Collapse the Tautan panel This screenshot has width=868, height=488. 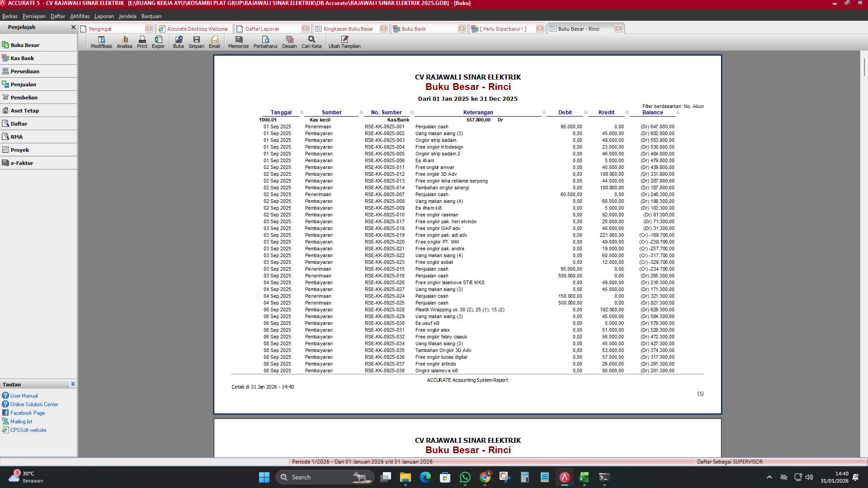(73, 384)
